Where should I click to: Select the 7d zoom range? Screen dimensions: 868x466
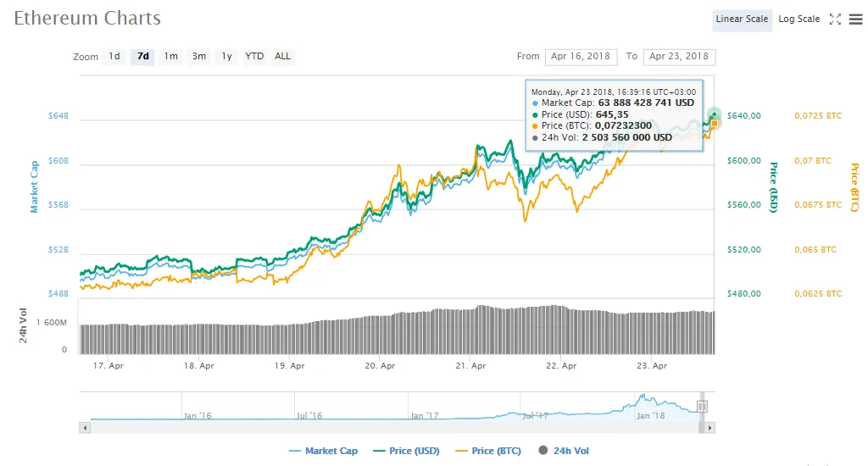[143, 57]
